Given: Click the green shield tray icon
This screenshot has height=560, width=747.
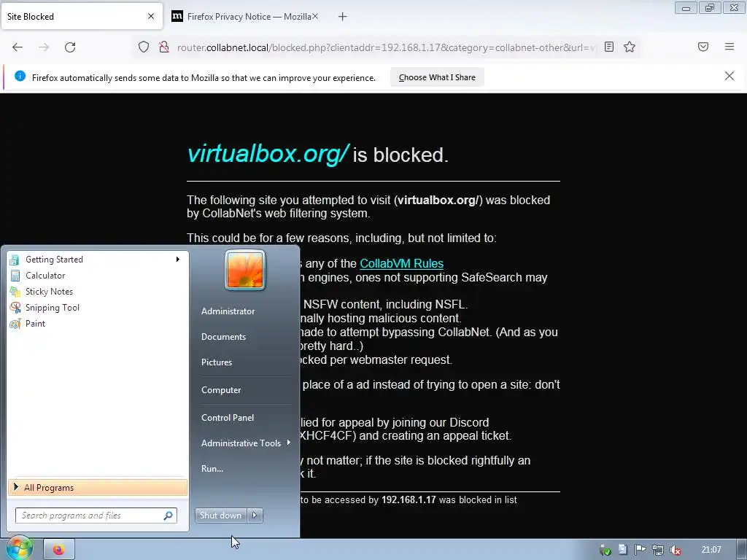Looking at the screenshot, I should [x=605, y=551].
